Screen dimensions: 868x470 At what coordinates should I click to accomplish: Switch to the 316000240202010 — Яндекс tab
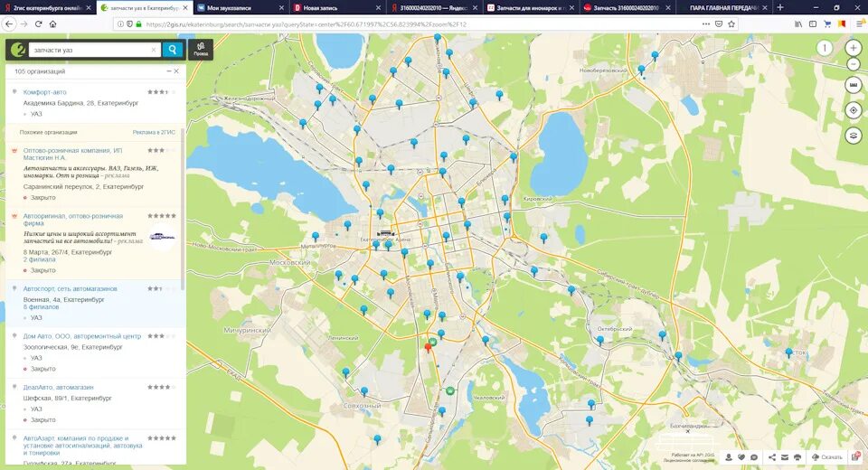pyautogui.click(x=433, y=8)
